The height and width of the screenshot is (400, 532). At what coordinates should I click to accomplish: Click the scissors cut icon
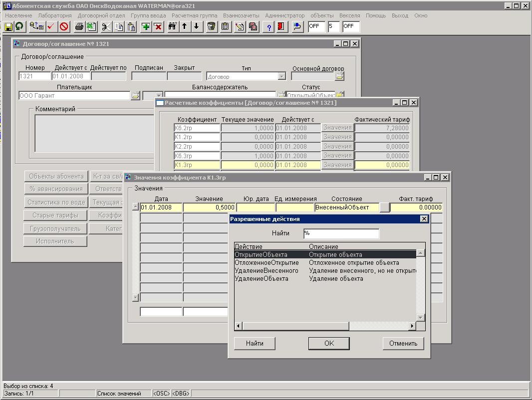pyautogui.click(x=106, y=26)
